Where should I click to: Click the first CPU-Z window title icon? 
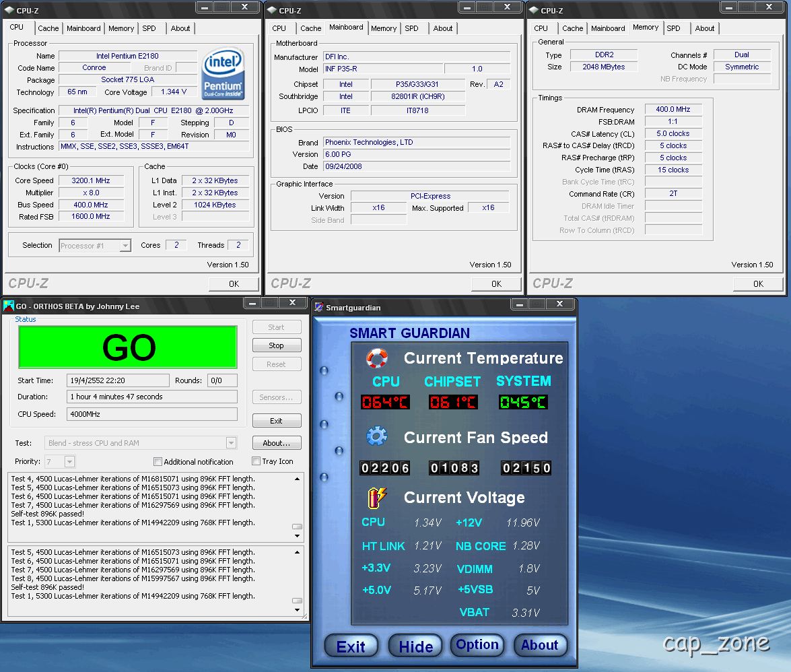pos(9,10)
